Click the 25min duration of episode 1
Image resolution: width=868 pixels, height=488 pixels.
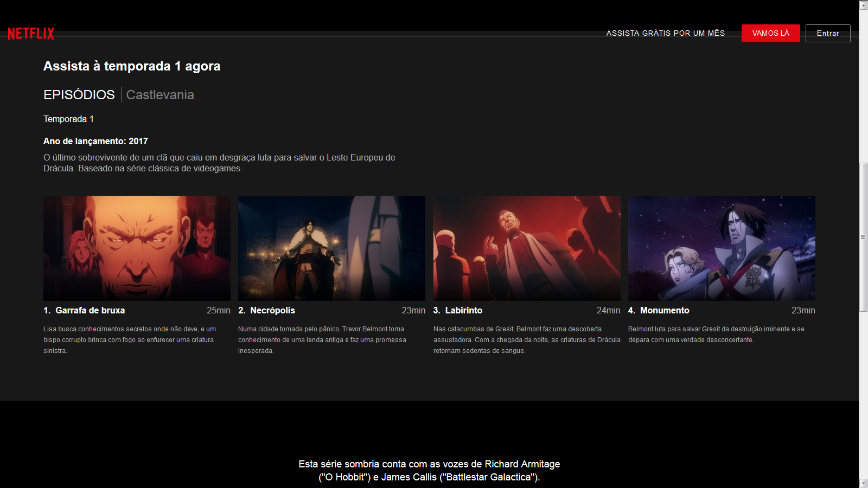pyautogui.click(x=219, y=310)
